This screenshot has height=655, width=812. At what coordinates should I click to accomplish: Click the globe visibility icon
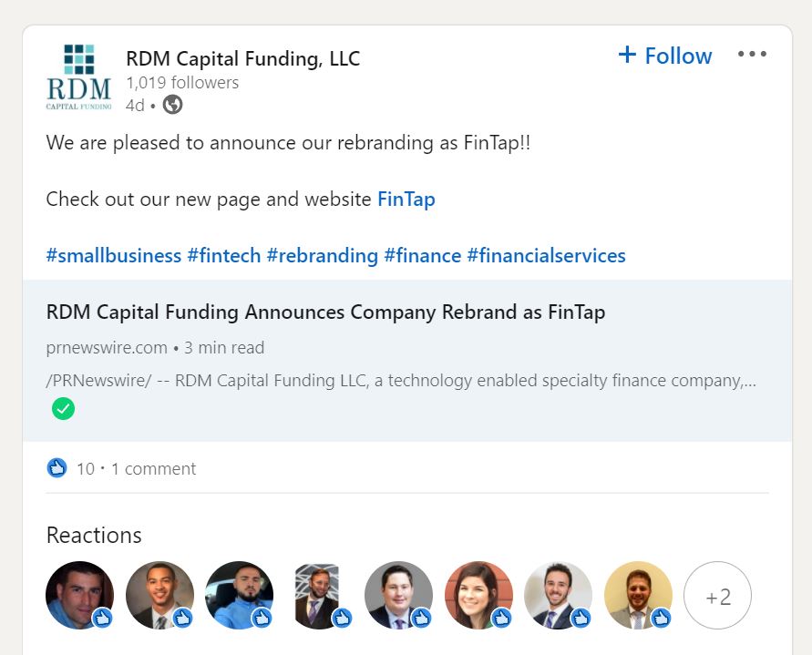pyautogui.click(x=172, y=105)
